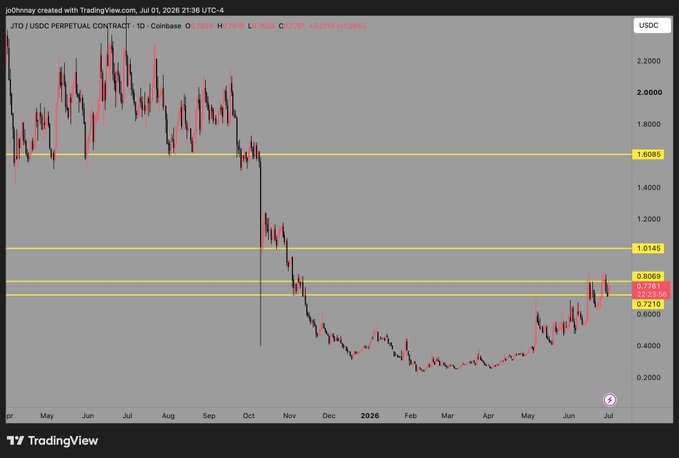Click the 1.6085 yellow horizontal line
The image size is (679, 458).
coord(319,155)
